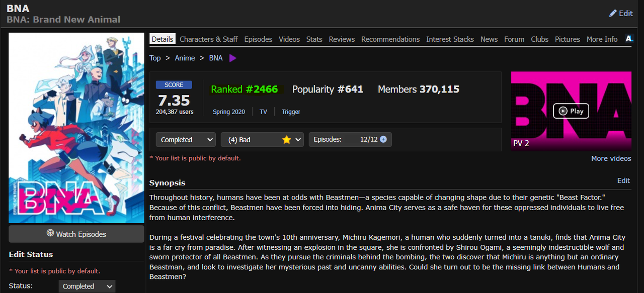The width and height of the screenshot is (644, 293).
Task: Click the purple play arrow beside BNA breadcrumb
Action: tap(232, 58)
